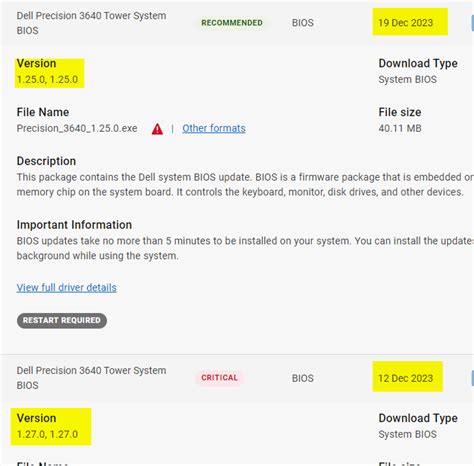Click the blue download button in first row
474x466 pixels.
point(472,23)
